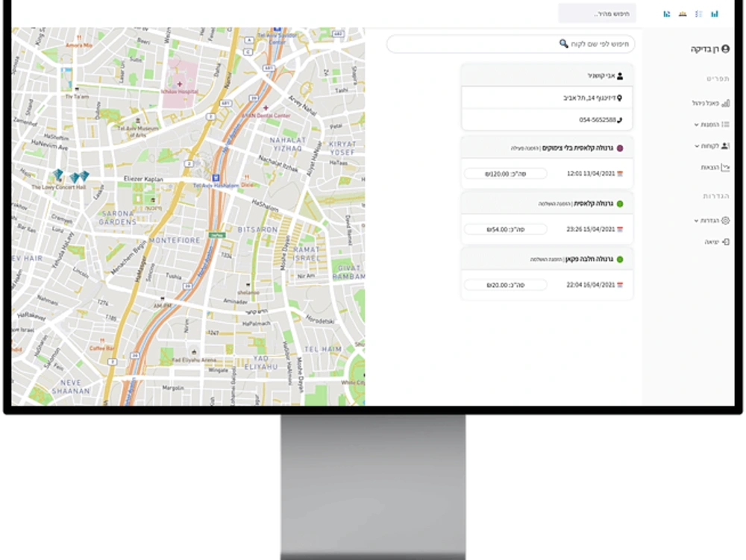
Task: Click 'Eliezer Kaplan' street label on map
Action: tap(143, 179)
